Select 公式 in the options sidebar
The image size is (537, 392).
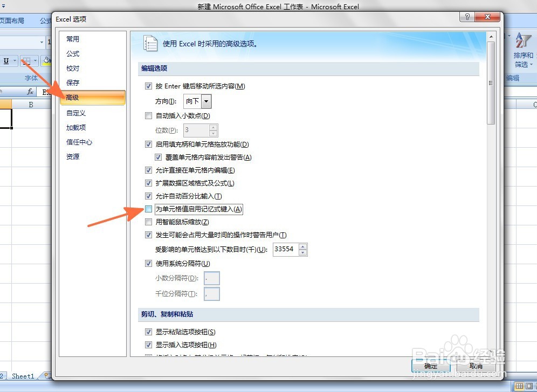click(93, 54)
